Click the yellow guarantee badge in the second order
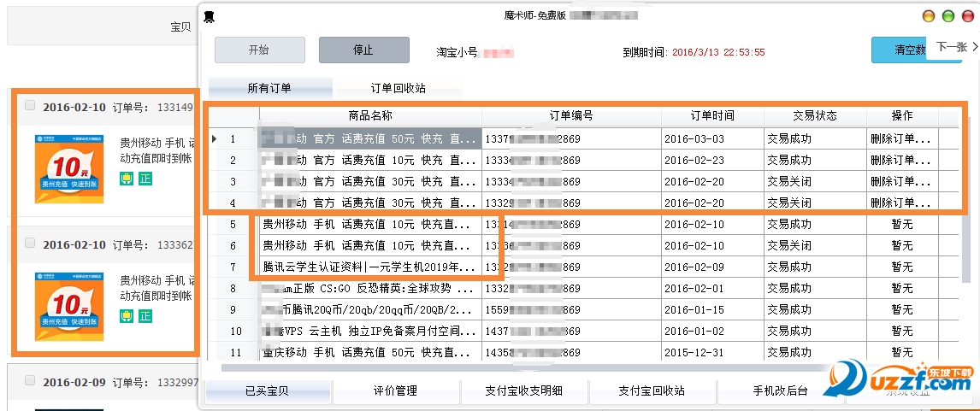 tap(127, 316)
